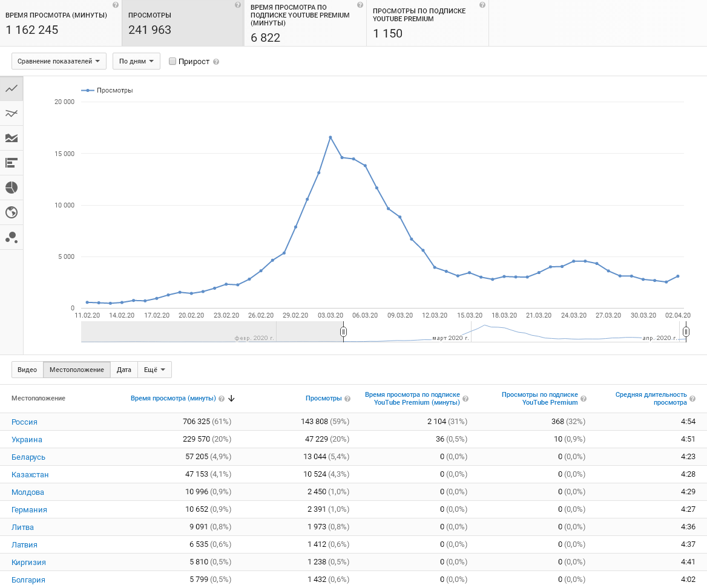Click help icon beside Время просмотра column header

222,399
